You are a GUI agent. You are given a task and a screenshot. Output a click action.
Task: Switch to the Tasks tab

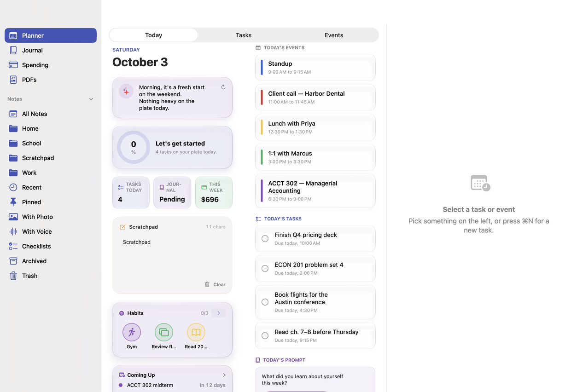point(244,35)
